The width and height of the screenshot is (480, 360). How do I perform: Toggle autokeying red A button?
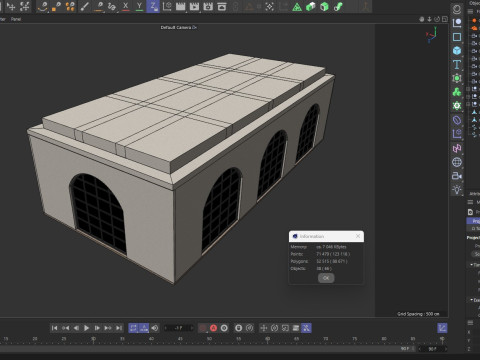click(213, 328)
